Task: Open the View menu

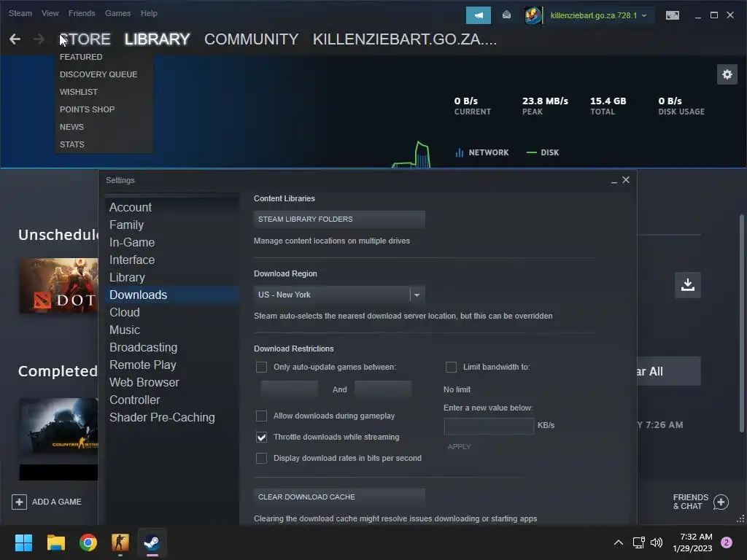Action: click(x=50, y=13)
